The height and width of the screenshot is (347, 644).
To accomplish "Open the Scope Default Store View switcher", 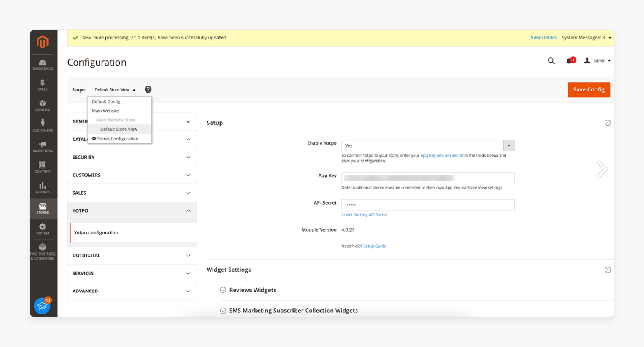I will 115,90.
